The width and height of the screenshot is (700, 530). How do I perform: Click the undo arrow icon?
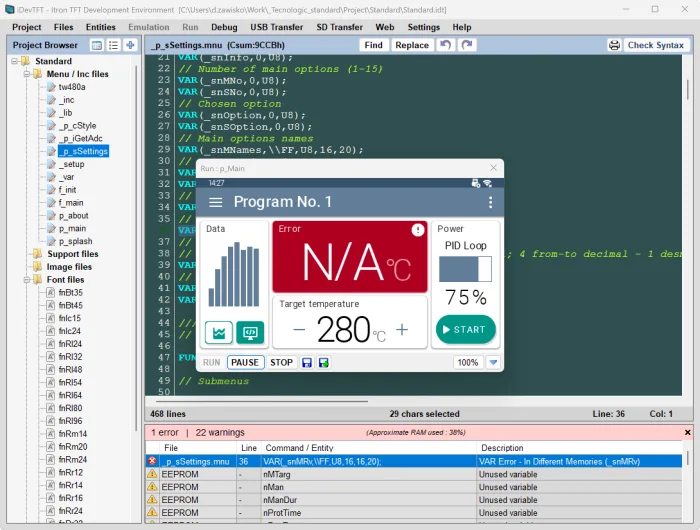(x=445, y=45)
